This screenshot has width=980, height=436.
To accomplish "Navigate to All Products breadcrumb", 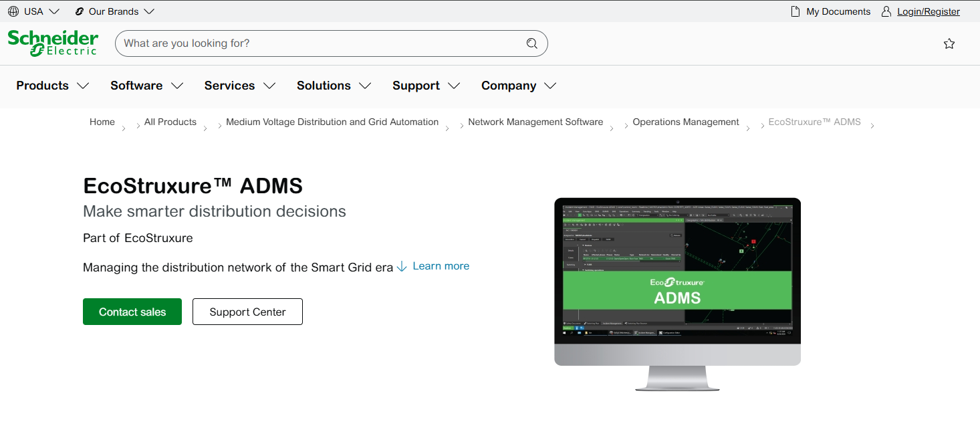I will [x=170, y=122].
